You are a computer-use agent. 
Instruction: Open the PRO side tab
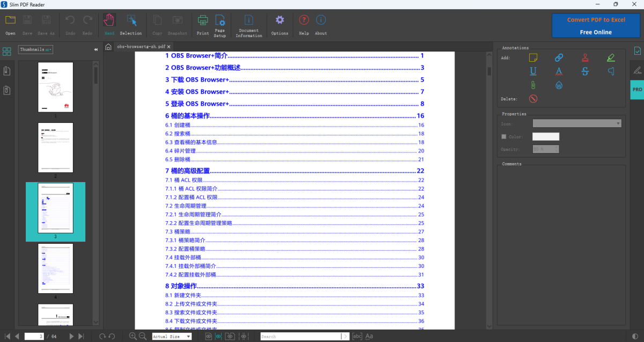637,89
